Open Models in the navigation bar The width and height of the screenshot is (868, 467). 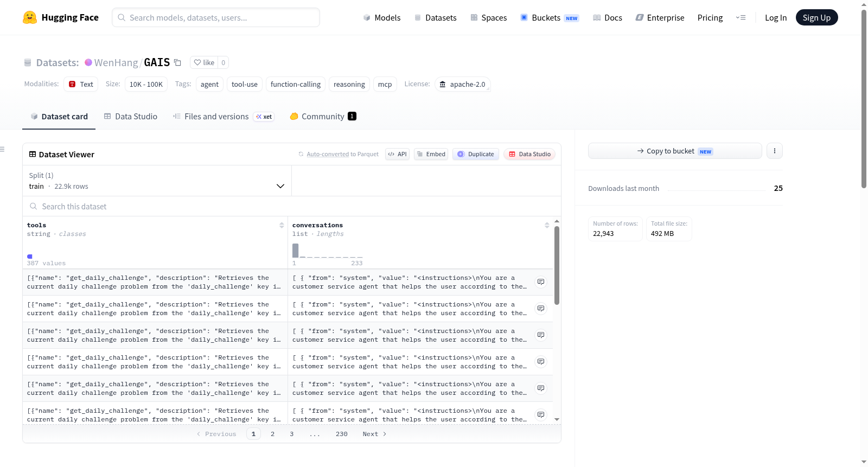(382, 17)
